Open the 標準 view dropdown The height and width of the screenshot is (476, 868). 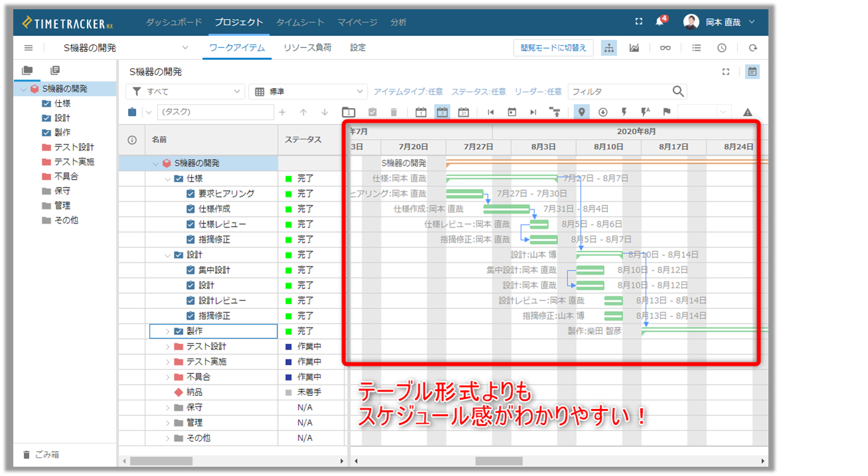[308, 91]
